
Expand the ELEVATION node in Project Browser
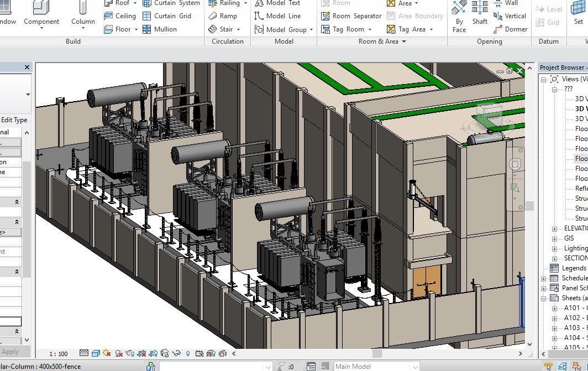click(x=554, y=228)
